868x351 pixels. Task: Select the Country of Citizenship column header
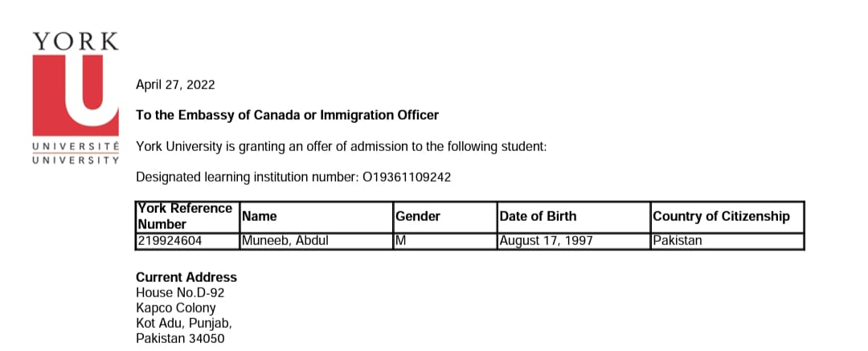coord(721,216)
